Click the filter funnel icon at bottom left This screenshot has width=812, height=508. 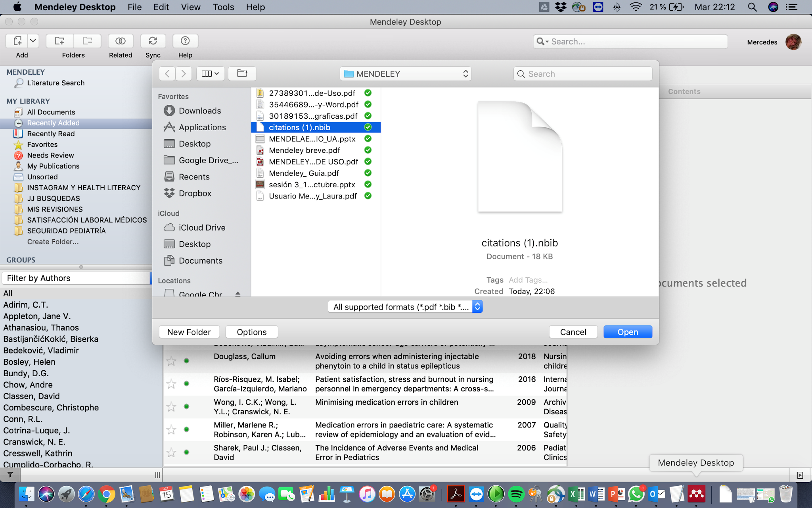coord(10,475)
